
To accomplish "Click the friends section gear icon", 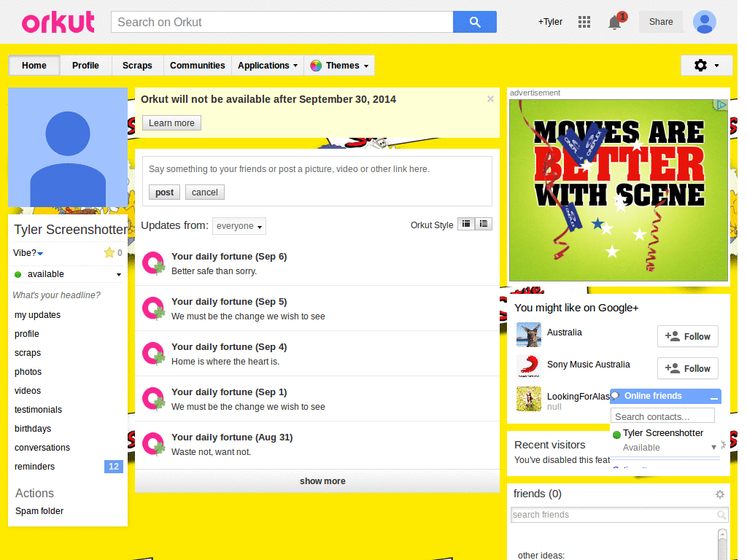I will [x=720, y=494].
